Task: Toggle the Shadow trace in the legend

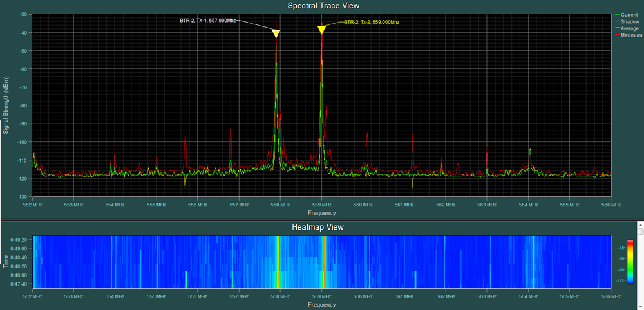Action: (626, 22)
